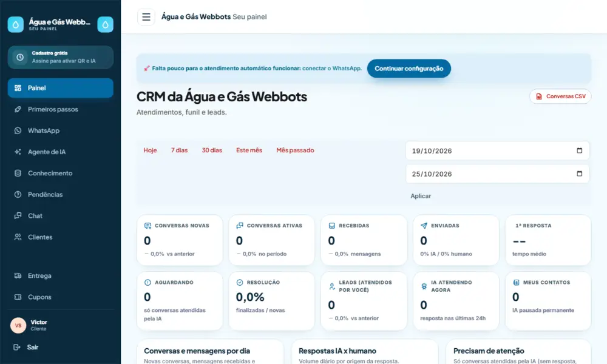Open the Chat section
This screenshot has height=364, width=607.
(60, 215)
